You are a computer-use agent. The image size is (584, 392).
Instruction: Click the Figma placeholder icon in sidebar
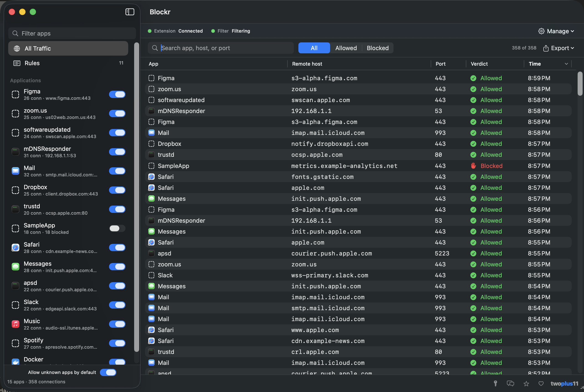(x=16, y=95)
